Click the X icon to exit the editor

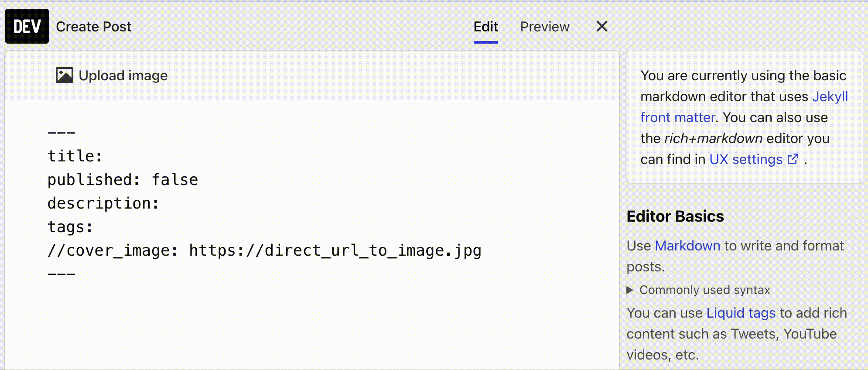(x=601, y=27)
